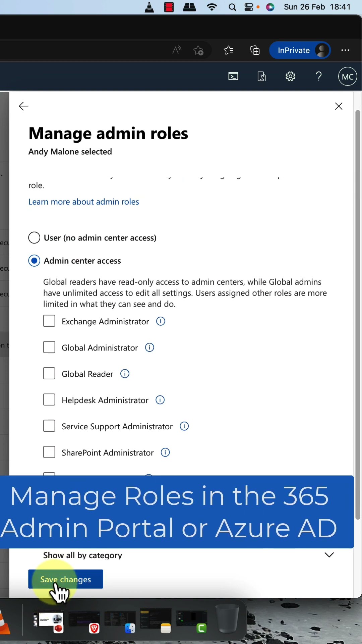
Task: Open the browser collections icon
Action: click(x=255, y=50)
